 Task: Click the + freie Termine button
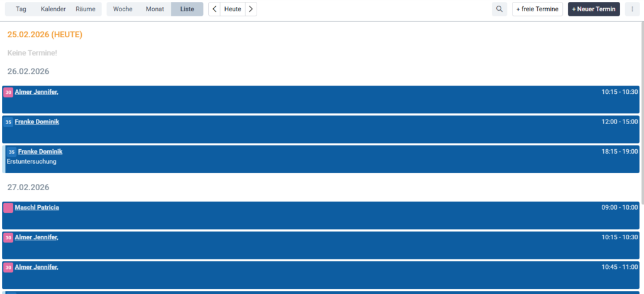point(537,9)
